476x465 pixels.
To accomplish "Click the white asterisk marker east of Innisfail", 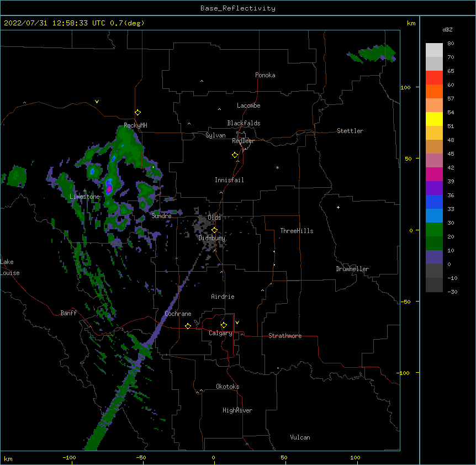I will point(277,167).
